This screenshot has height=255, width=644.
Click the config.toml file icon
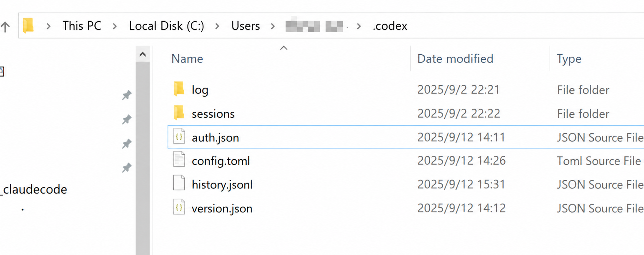click(179, 160)
